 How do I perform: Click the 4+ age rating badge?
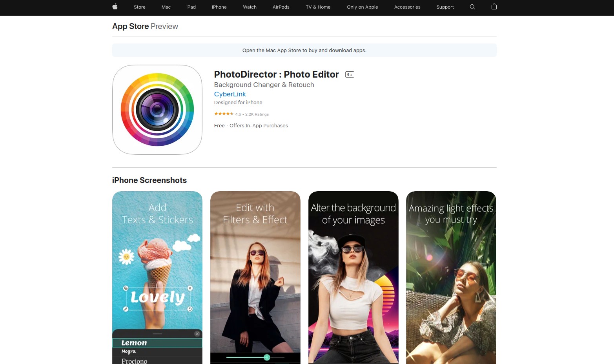[350, 74]
